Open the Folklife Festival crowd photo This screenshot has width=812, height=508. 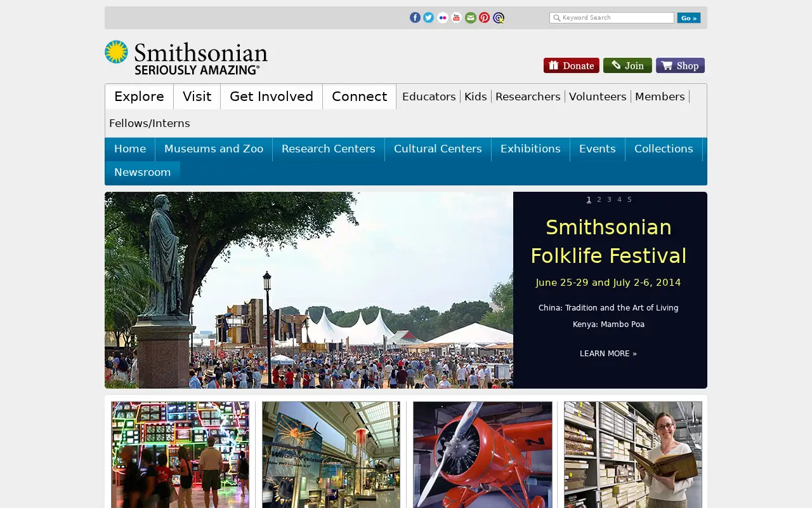(x=309, y=290)
